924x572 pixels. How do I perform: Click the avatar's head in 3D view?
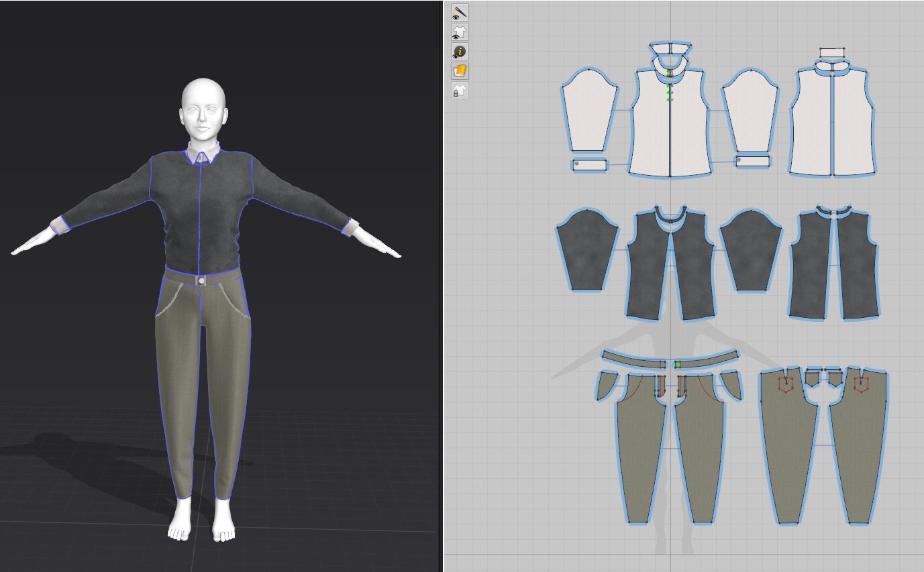202,109
